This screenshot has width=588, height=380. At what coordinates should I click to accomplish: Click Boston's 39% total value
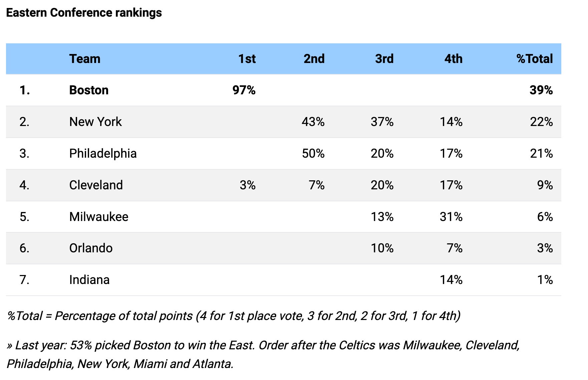point(541,90)
